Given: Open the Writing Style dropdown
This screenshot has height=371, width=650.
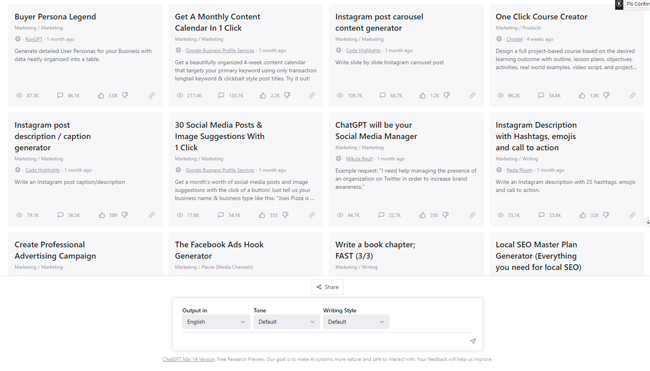Looking at the screenshot, I should click(356, 322).
